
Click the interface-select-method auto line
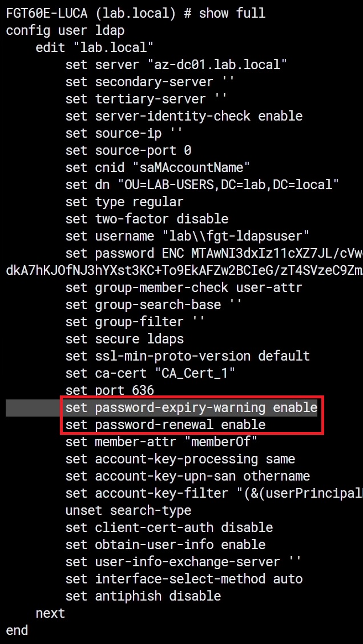coord(184,579)
